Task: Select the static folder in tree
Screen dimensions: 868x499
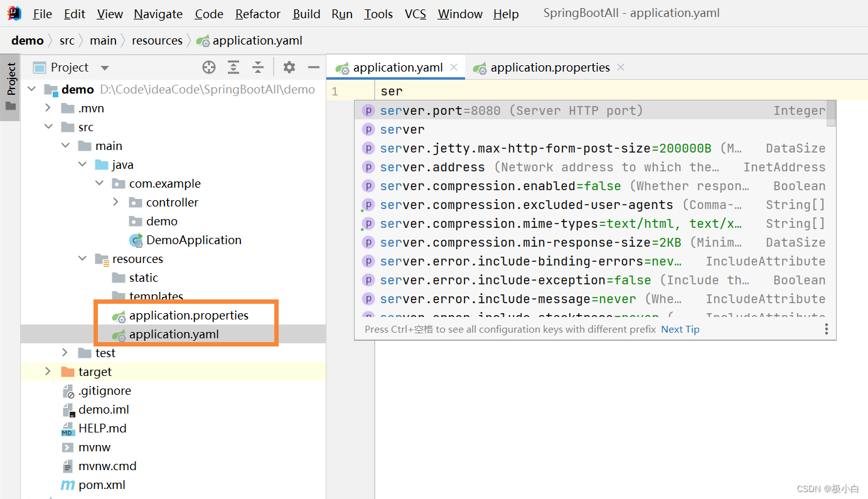Action: [x=144, y=277]
